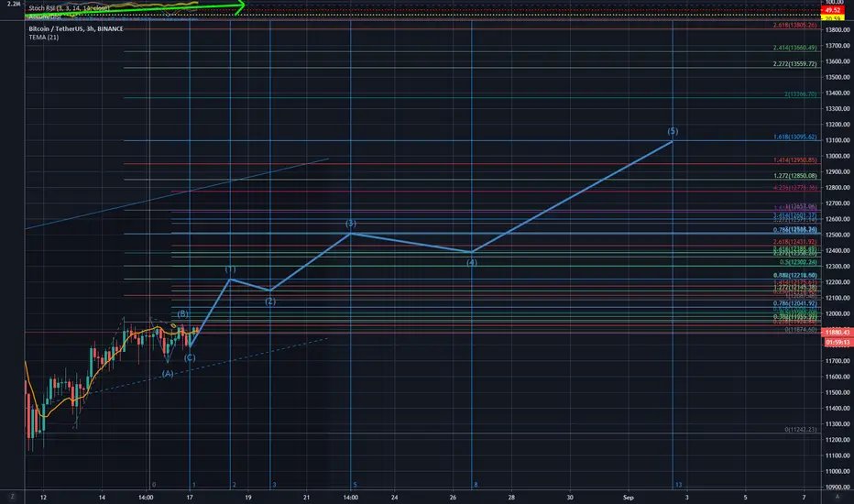The image size is (854, 504).
Task: Click the 11000.00 price axis label
Action: [838, 471]
